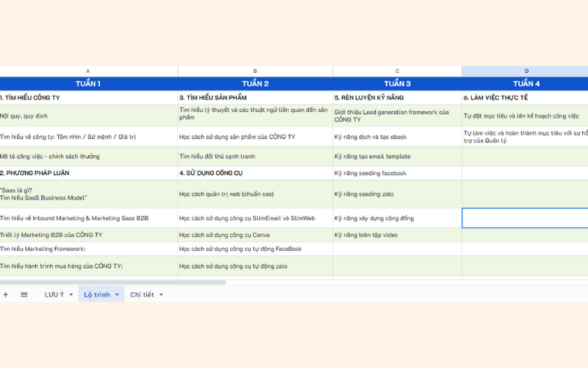Click the TUẦN 3 header cell
This screenshot has width=588, height=368.
(x=397, y=83)
